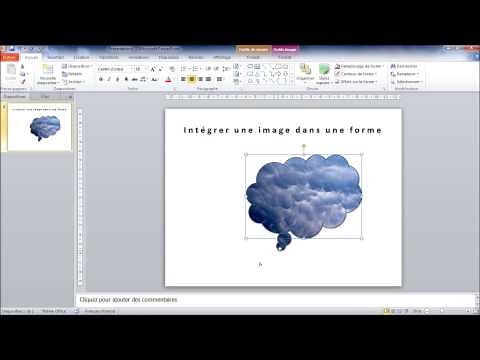The height and width of the screenshot is (360, 480).
Task: Click the increase font size icon
Action: click(x=153, y=69)
